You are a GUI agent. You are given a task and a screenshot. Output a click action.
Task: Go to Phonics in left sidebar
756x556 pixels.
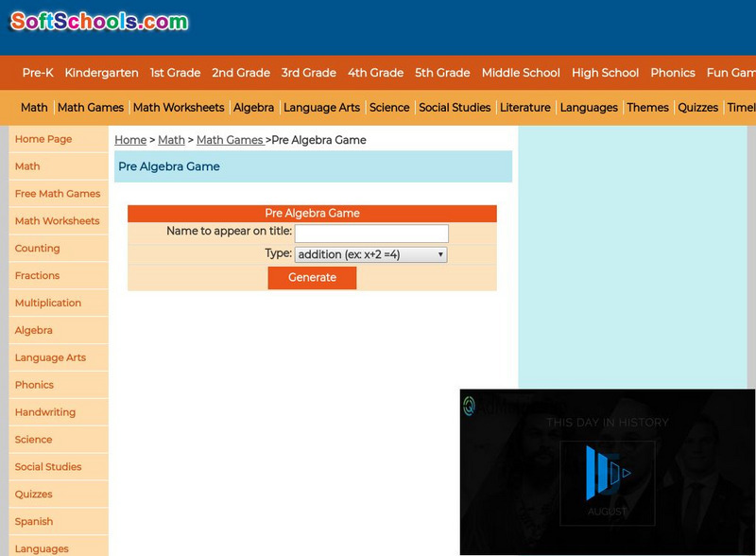59,385
